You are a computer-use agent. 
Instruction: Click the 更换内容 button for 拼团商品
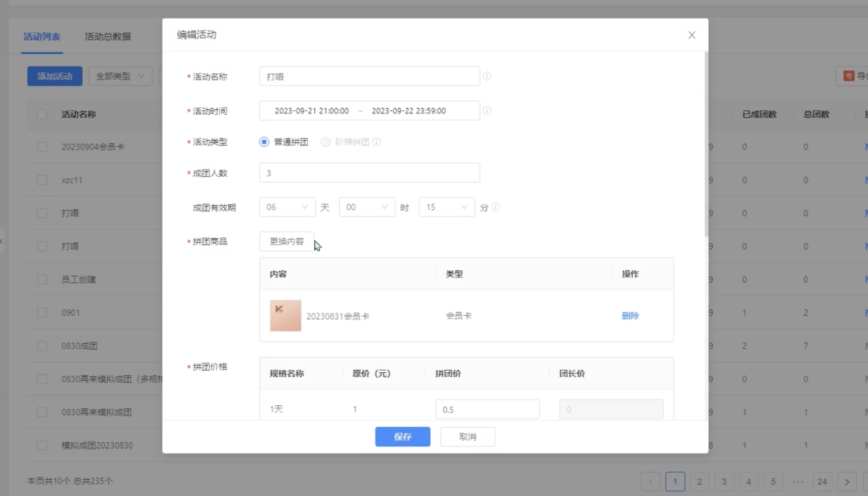pyautogui.click(x=285, y=241)
